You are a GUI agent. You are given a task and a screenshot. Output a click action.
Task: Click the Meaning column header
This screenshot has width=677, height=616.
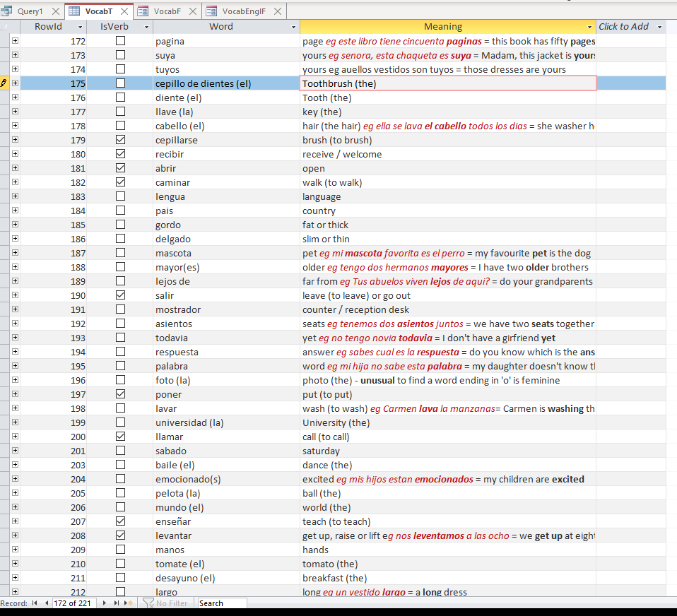coord(443,27)
